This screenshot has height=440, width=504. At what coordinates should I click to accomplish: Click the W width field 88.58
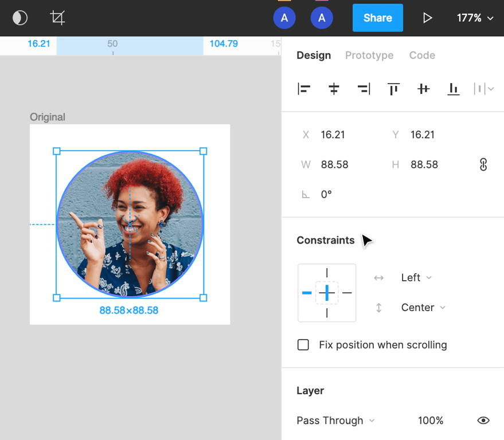[335, 164]
